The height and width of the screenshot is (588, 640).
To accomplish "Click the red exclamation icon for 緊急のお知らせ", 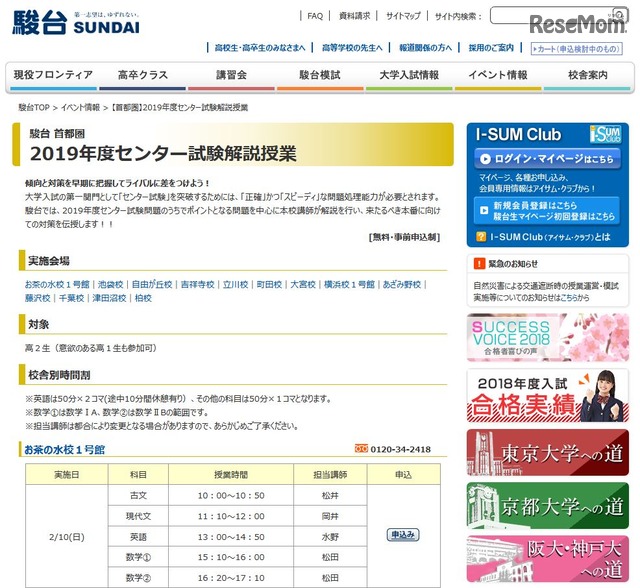I will coord(479,264).
